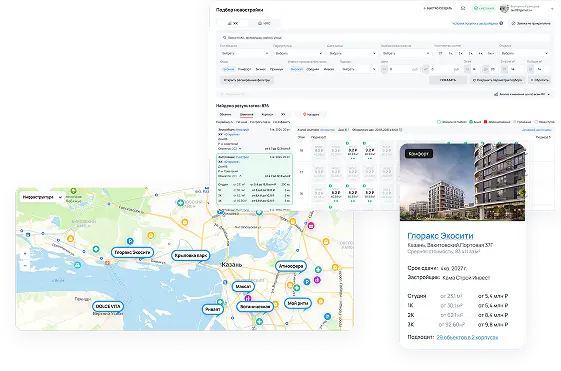Image resolution: width=561 pixels, height=371 pixels.
Task: Select the Корпуса results tab
Action: [267, 114]
